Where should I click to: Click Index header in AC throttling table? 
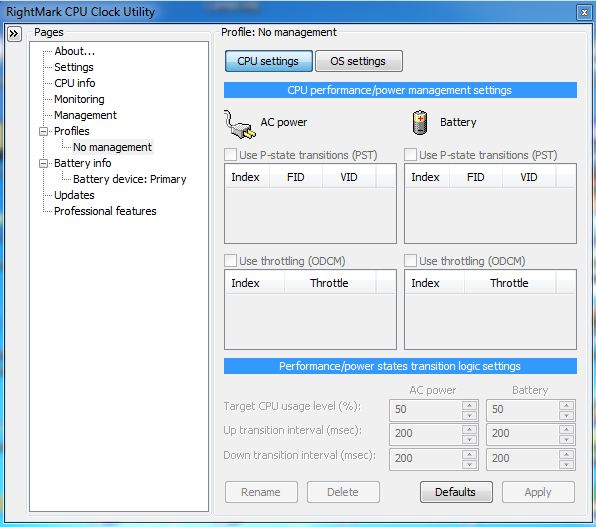(x=255, y=283)
